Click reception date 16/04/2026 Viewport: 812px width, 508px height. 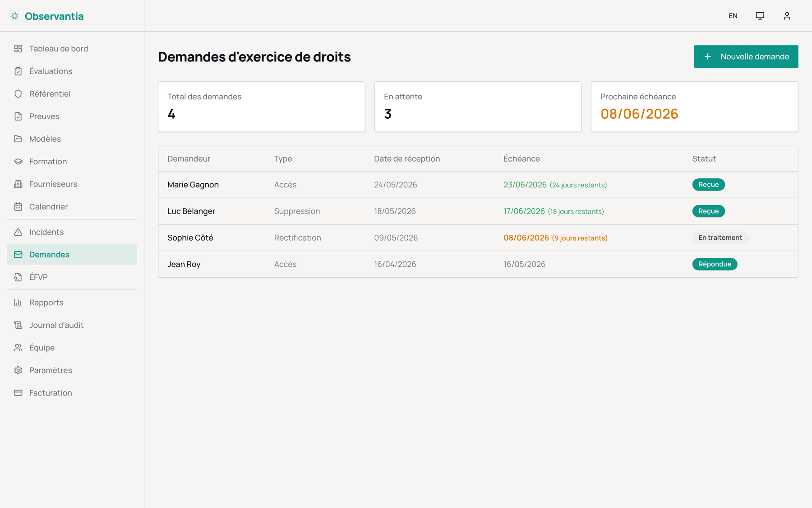tap(395, 264)
